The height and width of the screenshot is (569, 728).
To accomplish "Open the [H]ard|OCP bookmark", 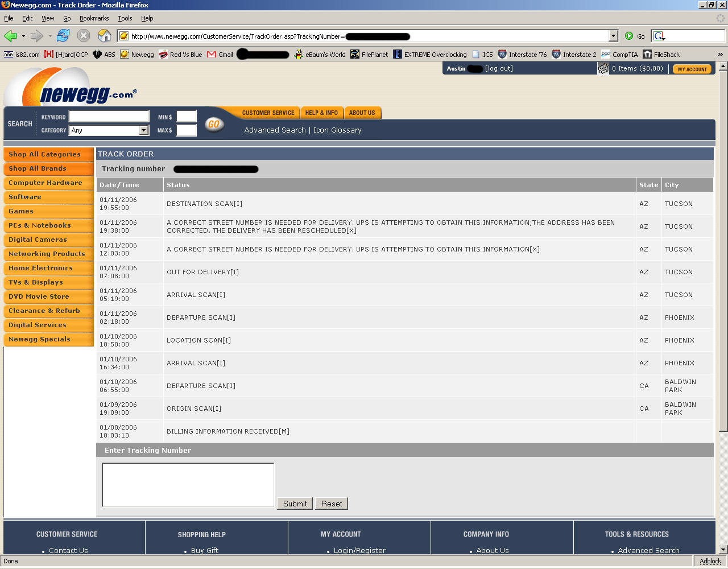I will point(66,55).
